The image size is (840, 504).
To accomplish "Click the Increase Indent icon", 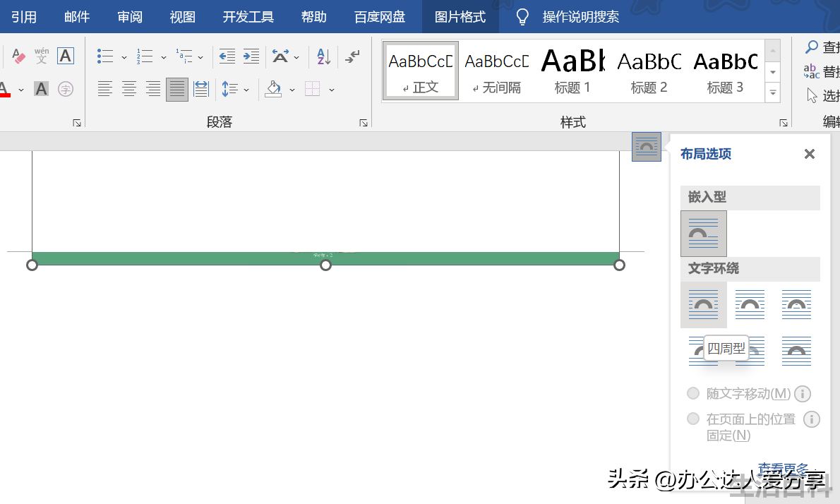I will pos(251,56).
